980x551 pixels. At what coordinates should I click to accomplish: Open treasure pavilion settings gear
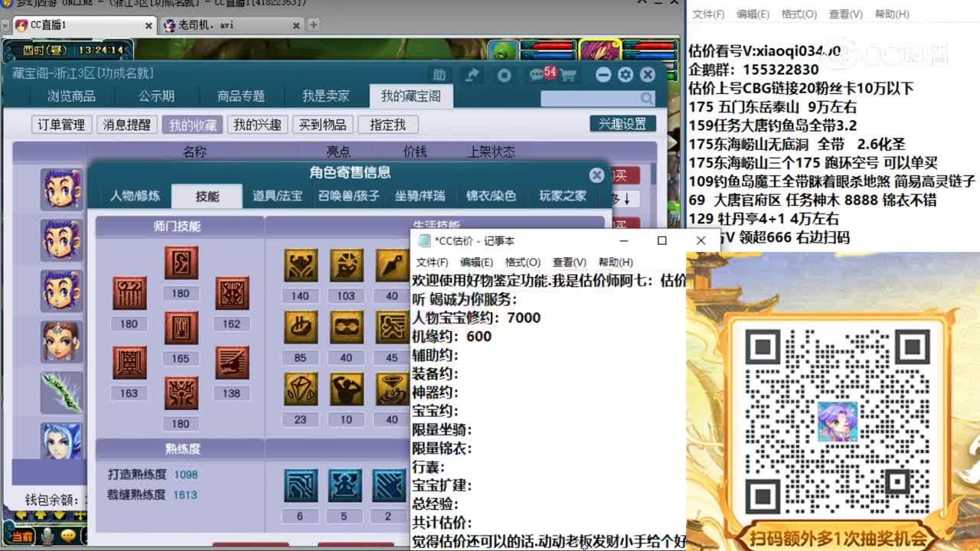click(x=626, y=75)
